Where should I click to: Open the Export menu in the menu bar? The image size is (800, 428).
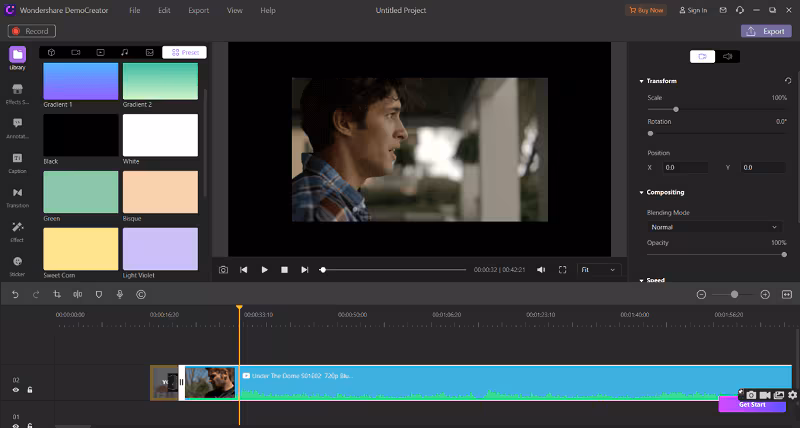tap(198, 10)
